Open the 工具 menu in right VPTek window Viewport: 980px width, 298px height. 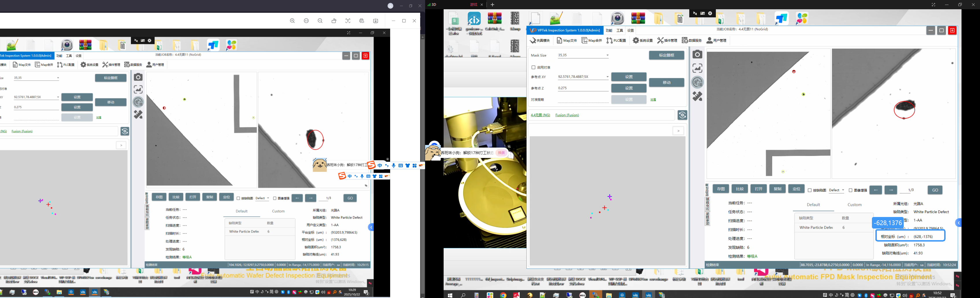[x=620, y=30]
